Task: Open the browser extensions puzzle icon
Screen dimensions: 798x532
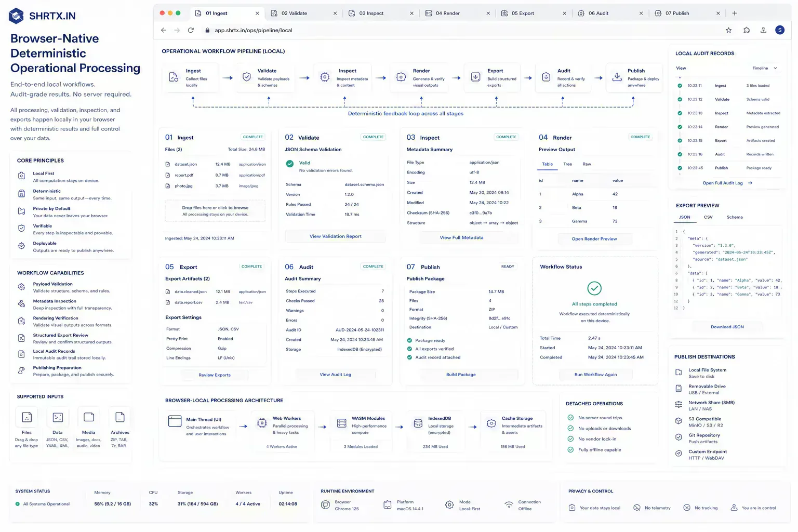Action: (747, 30)
